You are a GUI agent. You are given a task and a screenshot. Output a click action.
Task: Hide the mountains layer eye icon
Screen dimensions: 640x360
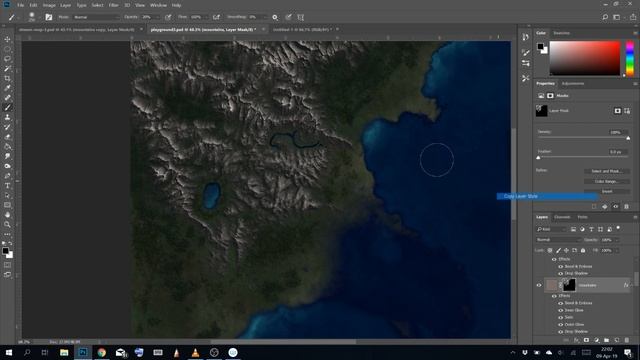click(539, 285)
